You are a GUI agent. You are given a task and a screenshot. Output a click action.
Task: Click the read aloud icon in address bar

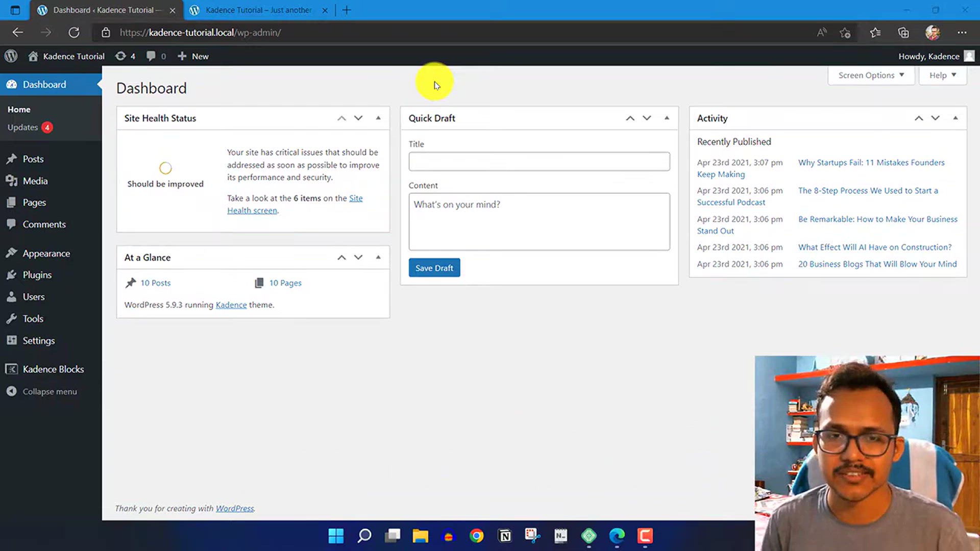point(822,33)
